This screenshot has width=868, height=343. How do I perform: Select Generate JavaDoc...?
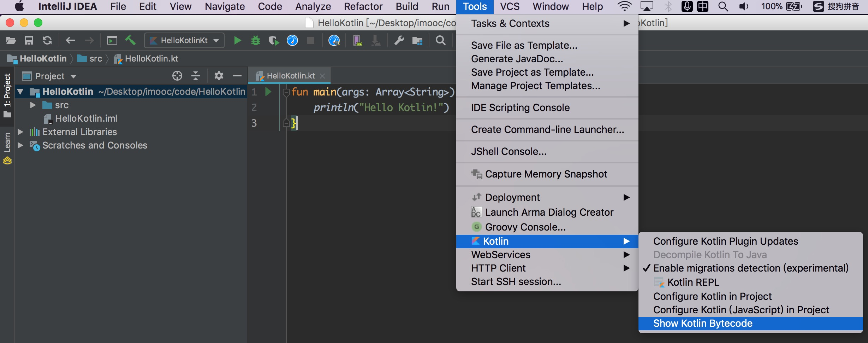[x=547, y=59]
